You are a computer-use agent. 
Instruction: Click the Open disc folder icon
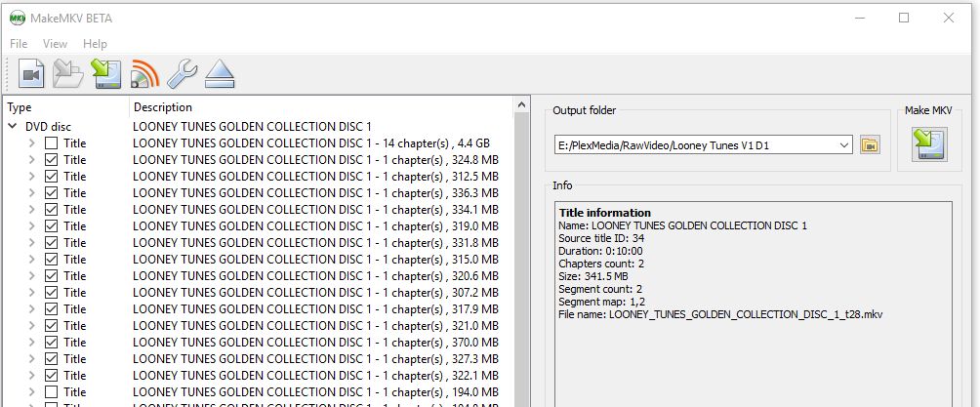[68, 73]
